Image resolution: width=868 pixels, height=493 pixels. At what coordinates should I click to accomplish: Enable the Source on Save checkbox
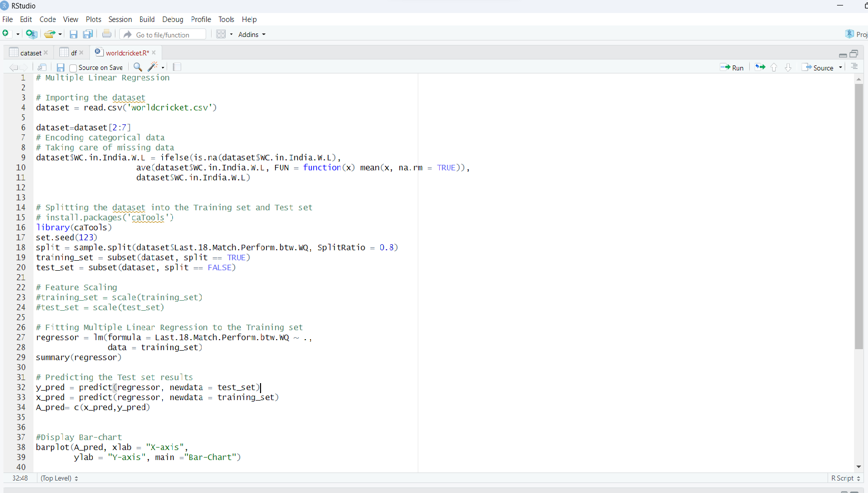tap(73, 68)
